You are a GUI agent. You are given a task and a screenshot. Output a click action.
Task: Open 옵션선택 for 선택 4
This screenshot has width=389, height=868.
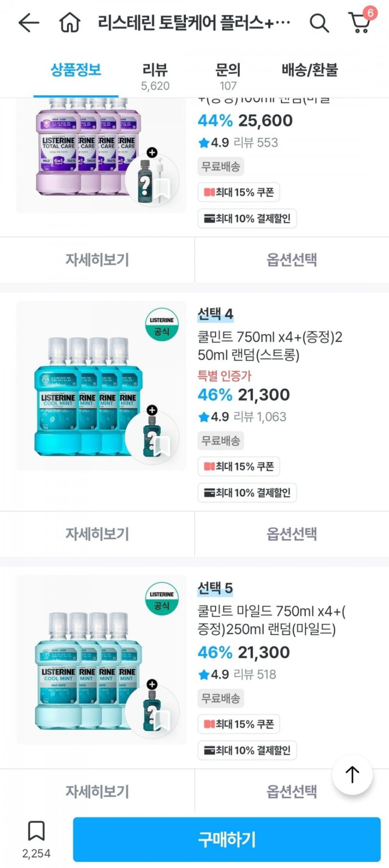292,534
